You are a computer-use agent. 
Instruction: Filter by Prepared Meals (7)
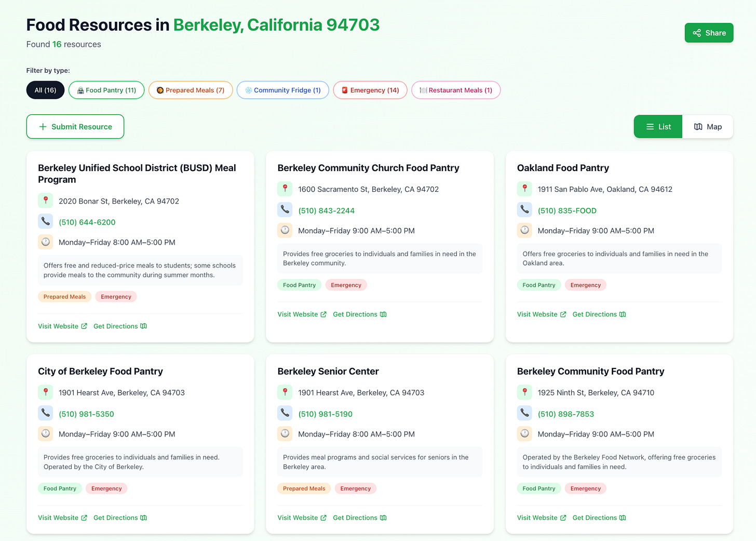(191, 90)
